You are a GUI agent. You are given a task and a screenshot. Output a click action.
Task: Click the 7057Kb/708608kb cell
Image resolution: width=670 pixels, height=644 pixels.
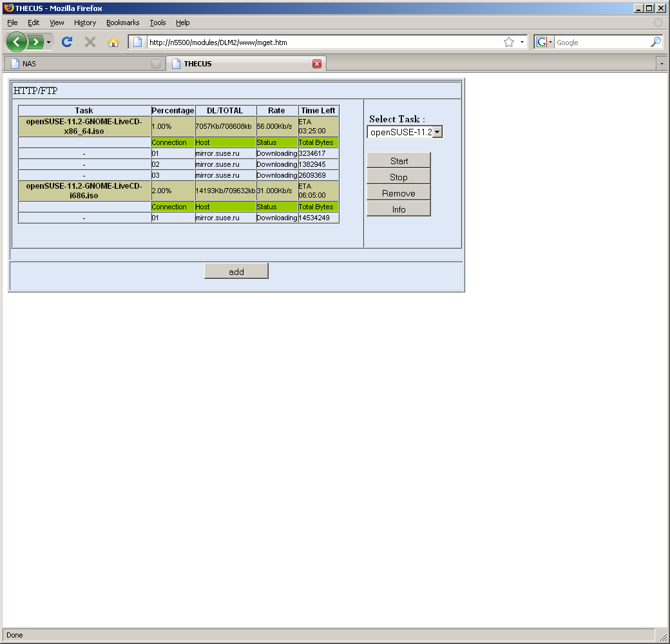(225, 126)
